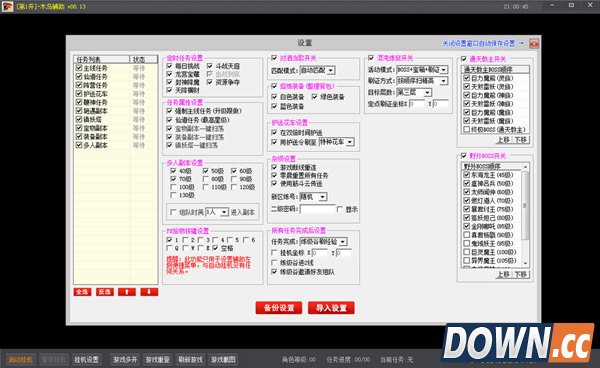Click the 反选 invert-selection red button
Screen dimensions: 600x368
[104, 292]
